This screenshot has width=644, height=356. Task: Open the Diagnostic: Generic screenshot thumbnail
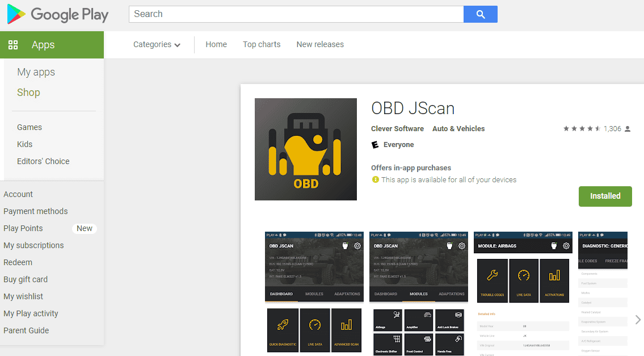tap(603, 294)
